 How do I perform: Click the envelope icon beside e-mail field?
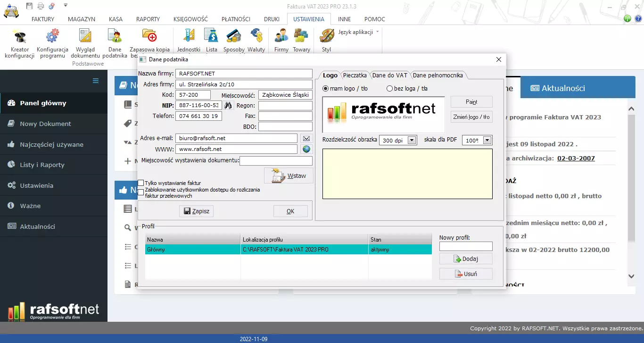306,138
